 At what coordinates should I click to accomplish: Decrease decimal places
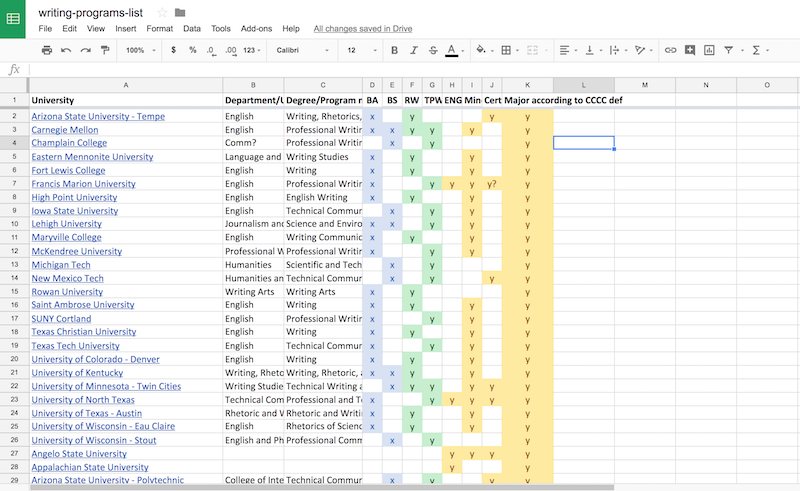point(211,50)
